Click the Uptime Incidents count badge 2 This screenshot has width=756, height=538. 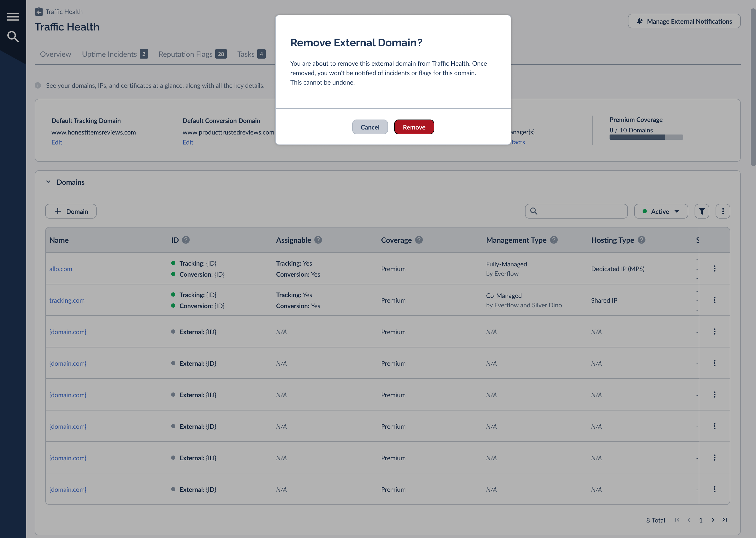point(144,54)
